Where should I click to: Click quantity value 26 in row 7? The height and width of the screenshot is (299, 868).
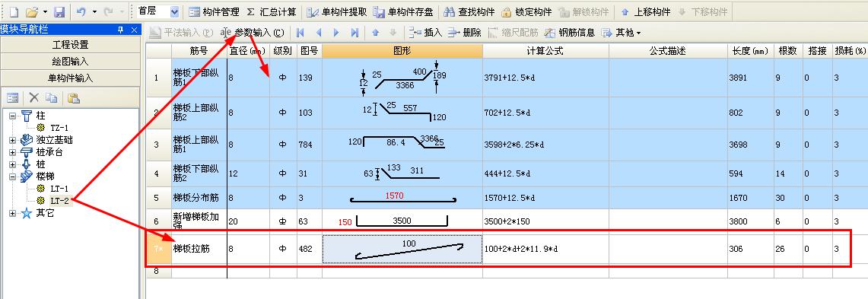click(x=787, y=250)
